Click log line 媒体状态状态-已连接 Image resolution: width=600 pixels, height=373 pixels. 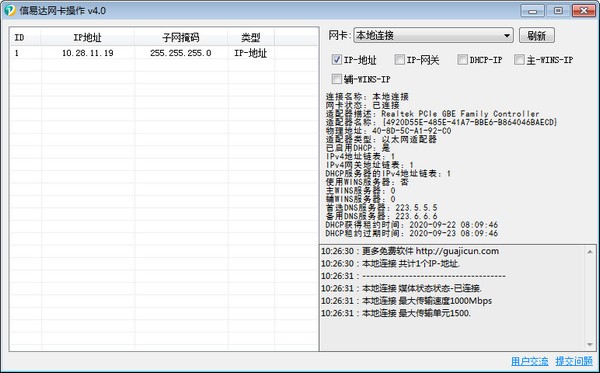click(401, 288)
